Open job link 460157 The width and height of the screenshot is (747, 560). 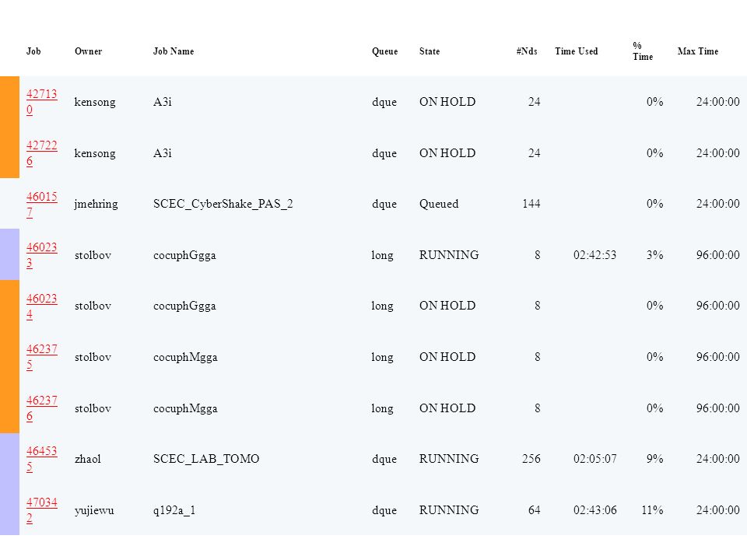(x=41, y=204)
